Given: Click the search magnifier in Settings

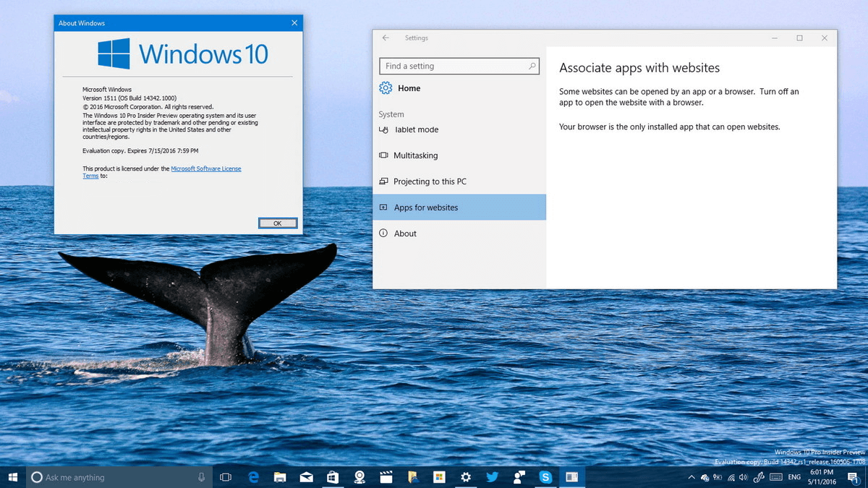Looking at the screenshot, I should [532, 66].
